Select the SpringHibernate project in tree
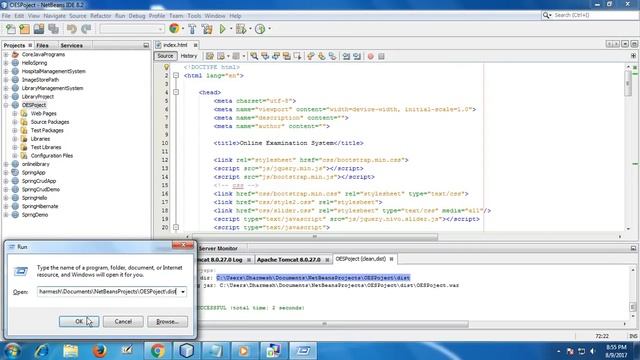The width and height of the screenshot is (640, 360). pos(40,207)
